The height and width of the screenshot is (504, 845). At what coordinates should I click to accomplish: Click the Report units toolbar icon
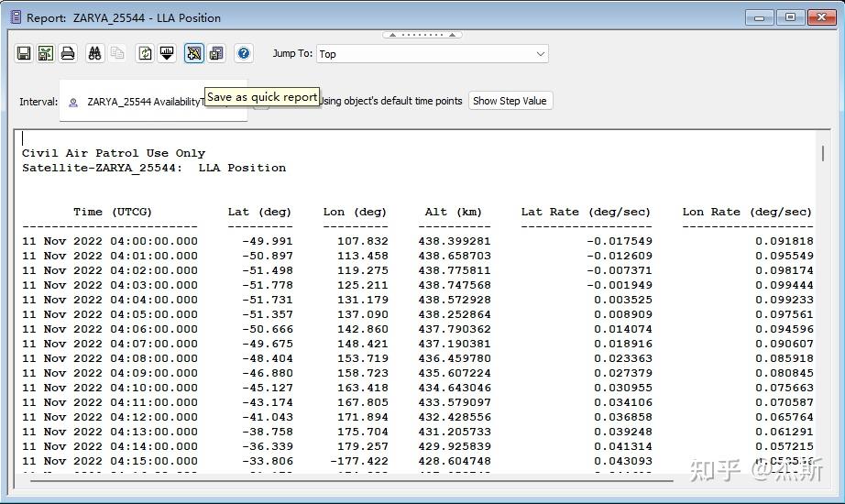coord(167,53)
